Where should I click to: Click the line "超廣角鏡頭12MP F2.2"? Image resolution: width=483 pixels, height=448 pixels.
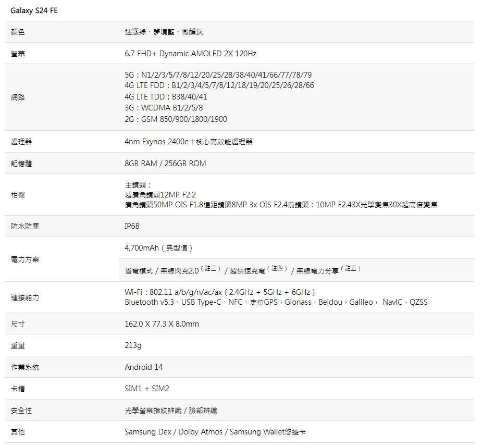coord(160,195)
